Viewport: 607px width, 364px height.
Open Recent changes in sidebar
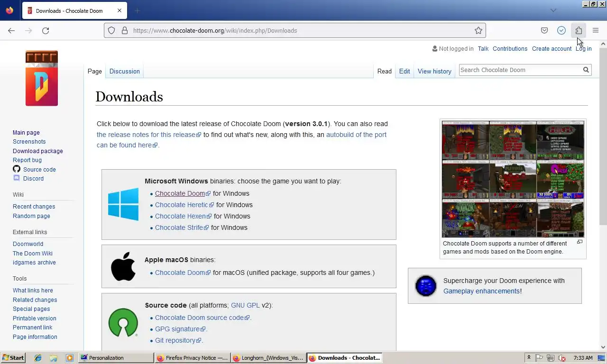(x=34, y=207)
